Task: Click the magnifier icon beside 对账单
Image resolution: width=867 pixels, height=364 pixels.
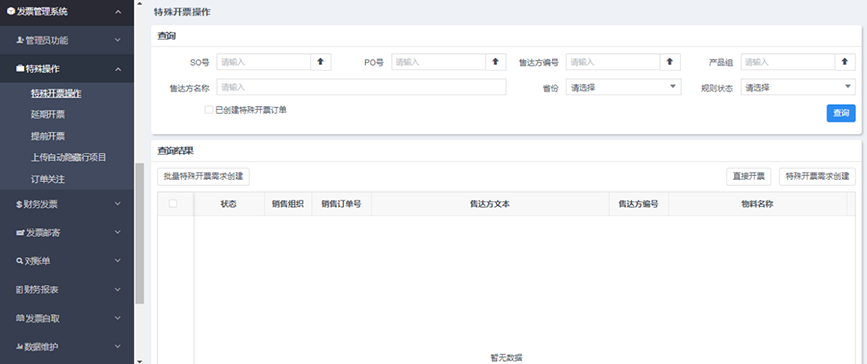Action: coord(19,261)
